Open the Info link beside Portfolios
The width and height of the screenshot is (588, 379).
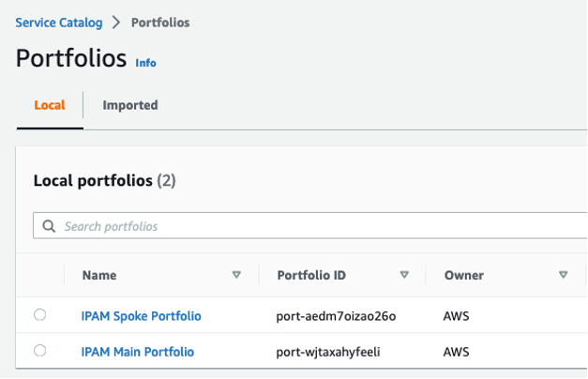coord(146,63)
